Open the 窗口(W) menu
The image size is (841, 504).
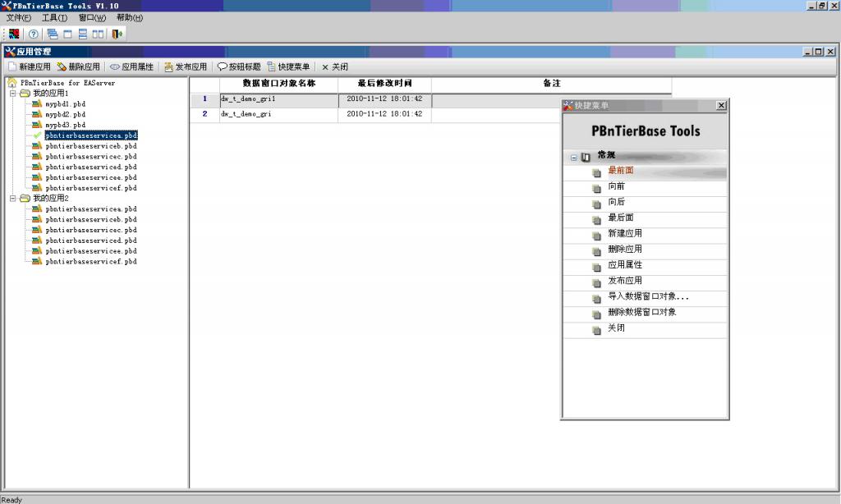tap(92, 18)
